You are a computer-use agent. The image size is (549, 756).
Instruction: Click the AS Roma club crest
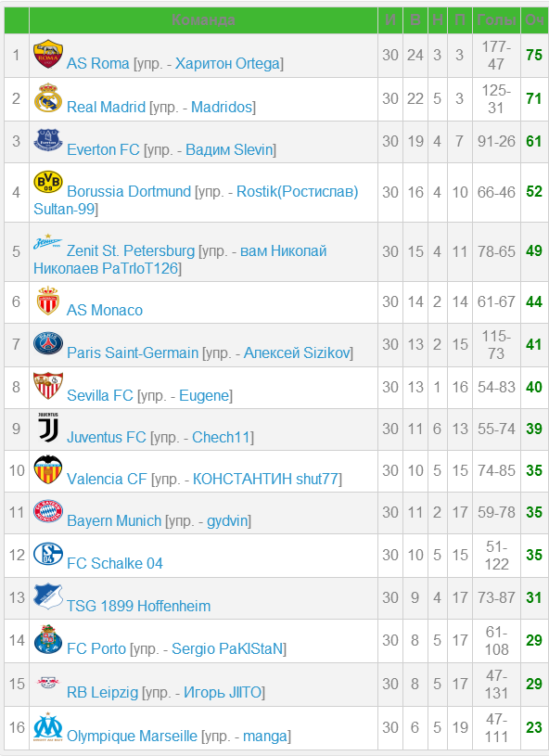tap(47, 54)
